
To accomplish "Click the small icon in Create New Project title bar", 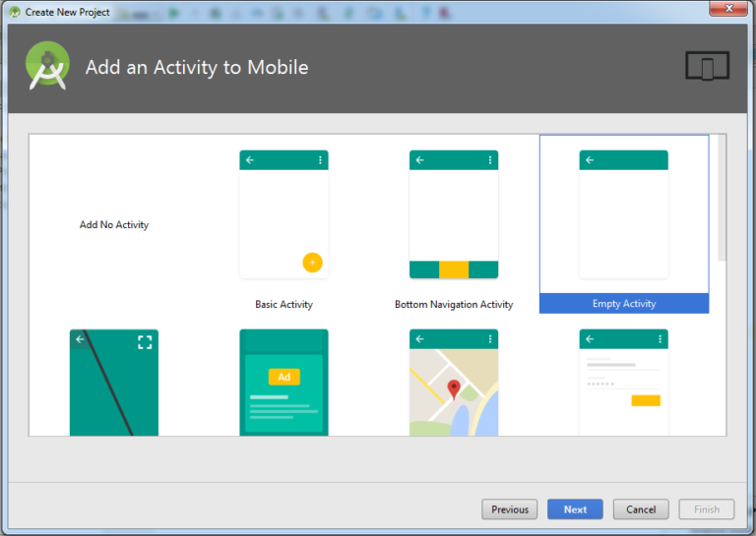I will (x=14, y=12).
